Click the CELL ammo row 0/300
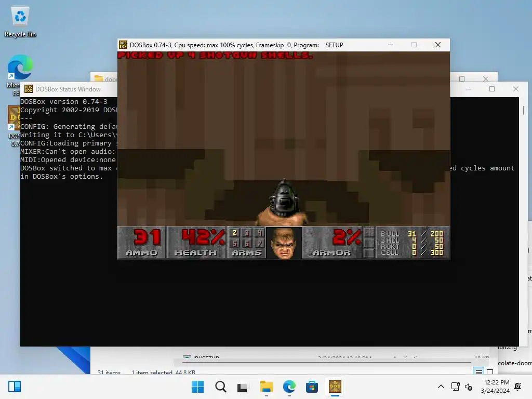 point(412,252)
